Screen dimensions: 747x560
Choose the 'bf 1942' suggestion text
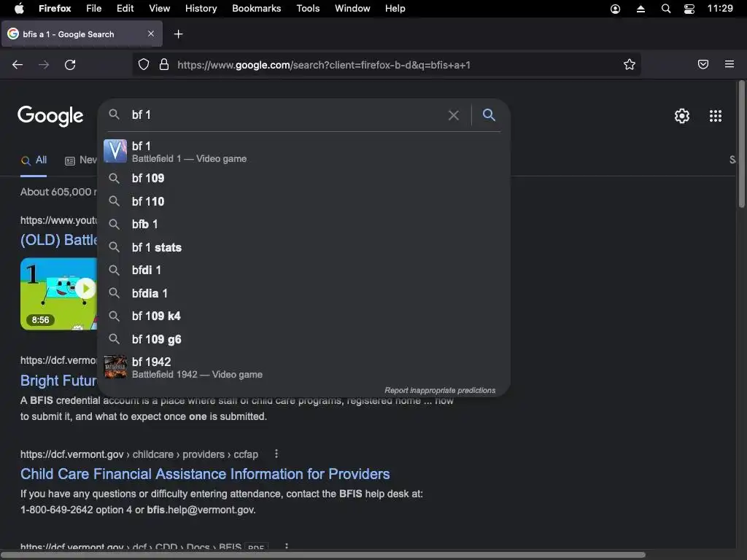[x=152, y=362]
